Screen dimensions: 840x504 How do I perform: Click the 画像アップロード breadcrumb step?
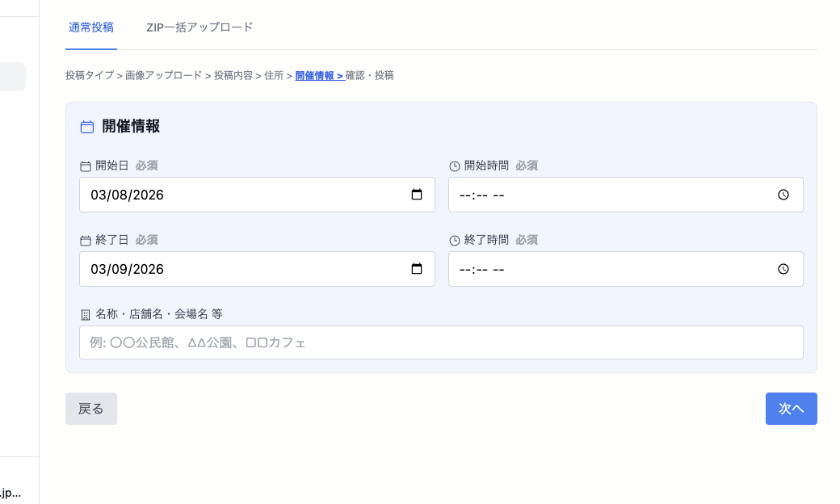[163, 76]
